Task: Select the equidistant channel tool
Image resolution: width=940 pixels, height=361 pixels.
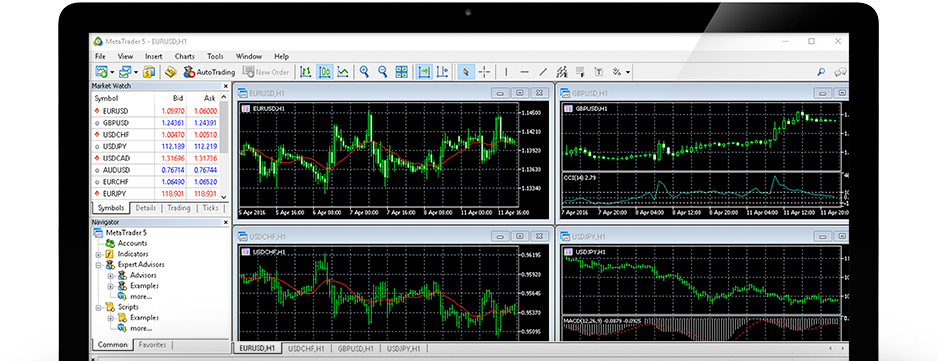Action: 562,72
